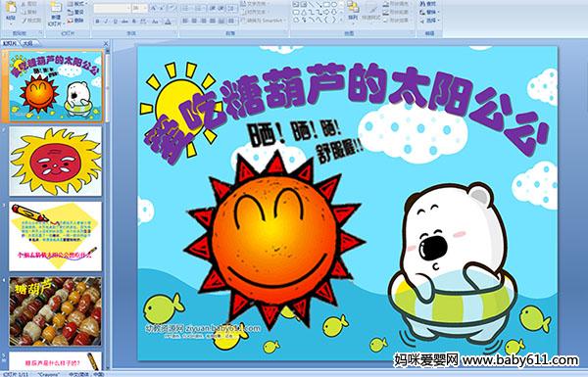Click the Delete slide (删除) icon
The width and height of the screenshot is (588, 377).
pyautogui.click(x=71, y=21)
